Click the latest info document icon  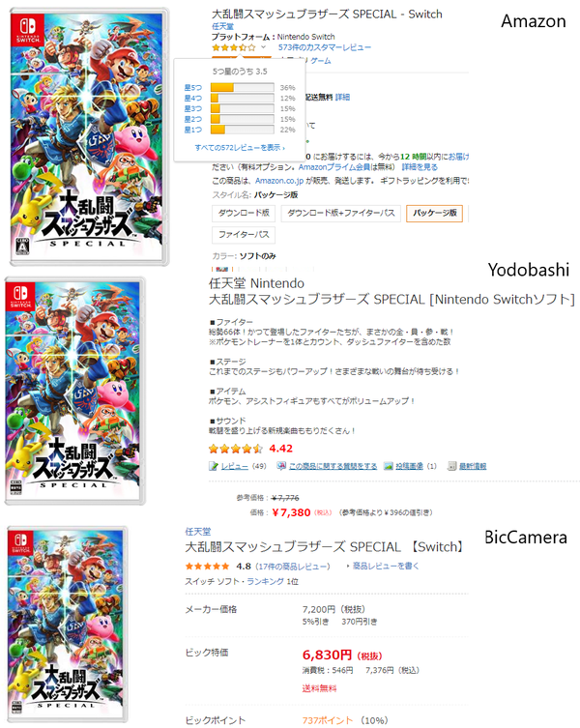coord(451,466)
